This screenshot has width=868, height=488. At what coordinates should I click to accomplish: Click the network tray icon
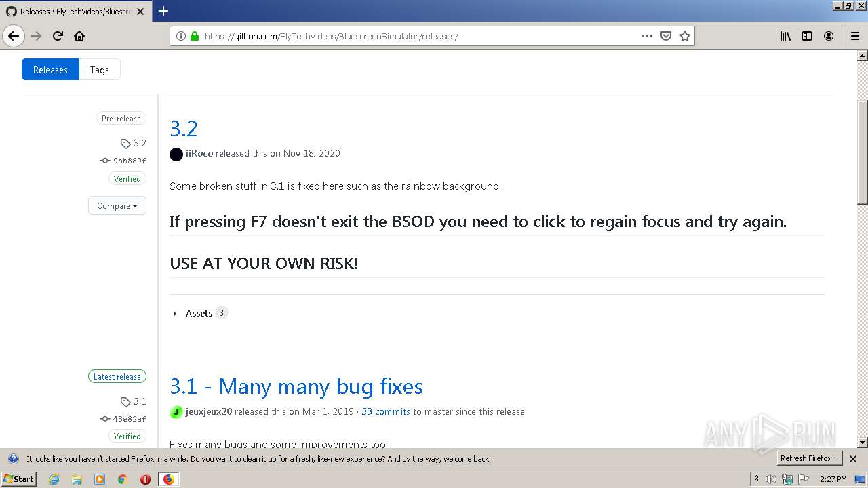pos(787,479)
